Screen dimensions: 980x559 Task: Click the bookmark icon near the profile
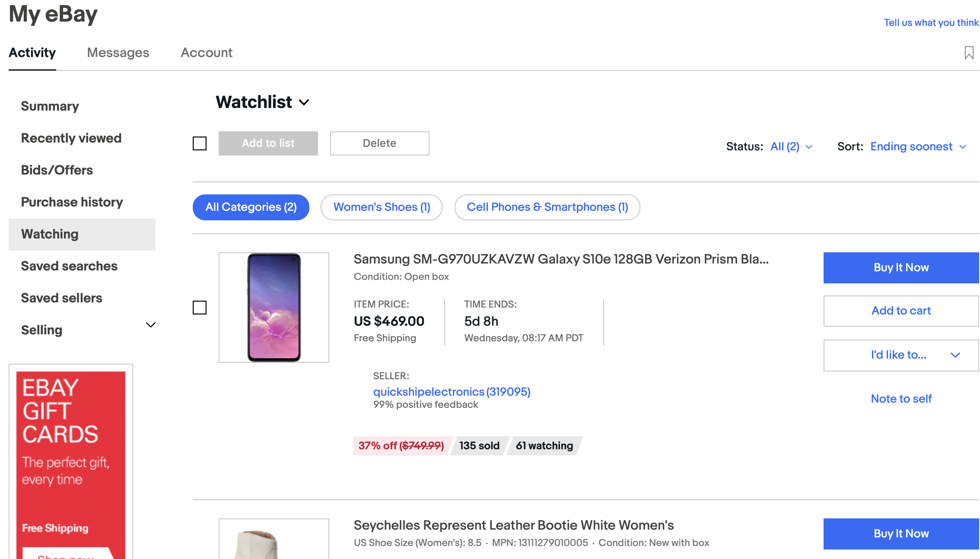click(968, 52)
